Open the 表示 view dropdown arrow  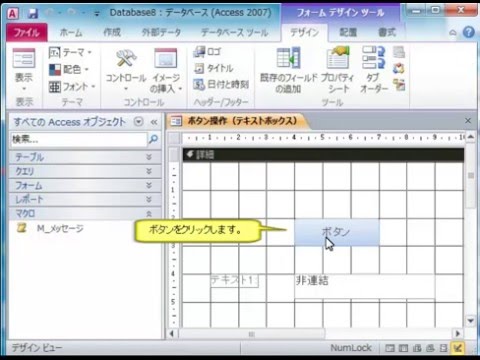pyautogui.click(x=24, y=89)
